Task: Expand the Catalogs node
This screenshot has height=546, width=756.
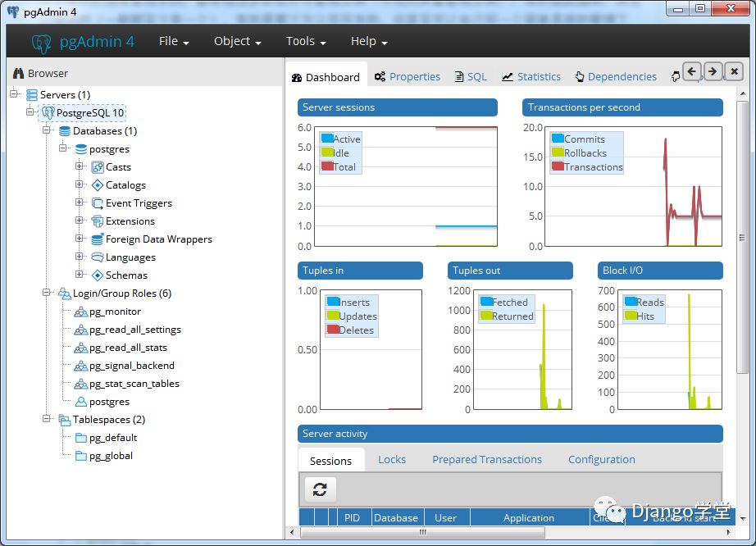Action: tap(80, 184)
